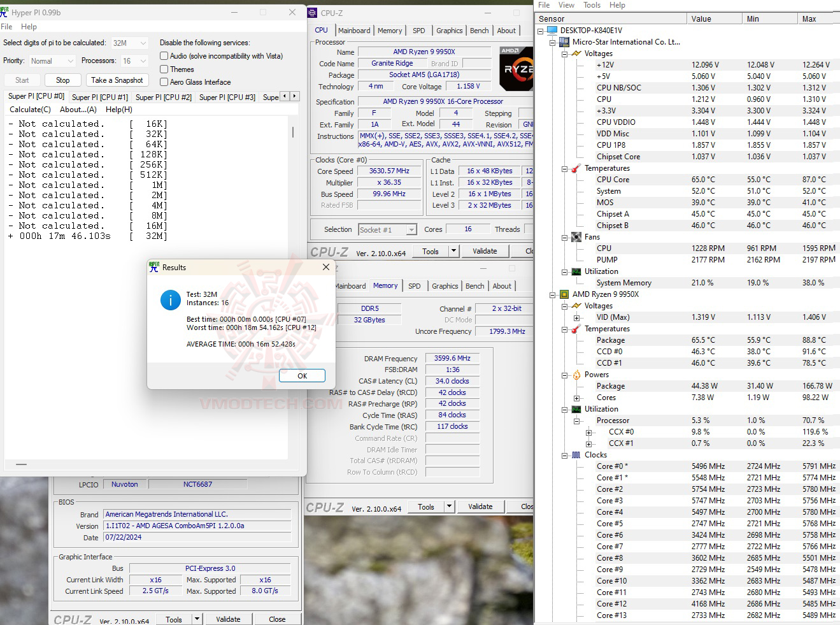Open the Selection Socket #1 dropdown in CPU-Z
This screenshot has height=625, width=840.
pos(387,230)
